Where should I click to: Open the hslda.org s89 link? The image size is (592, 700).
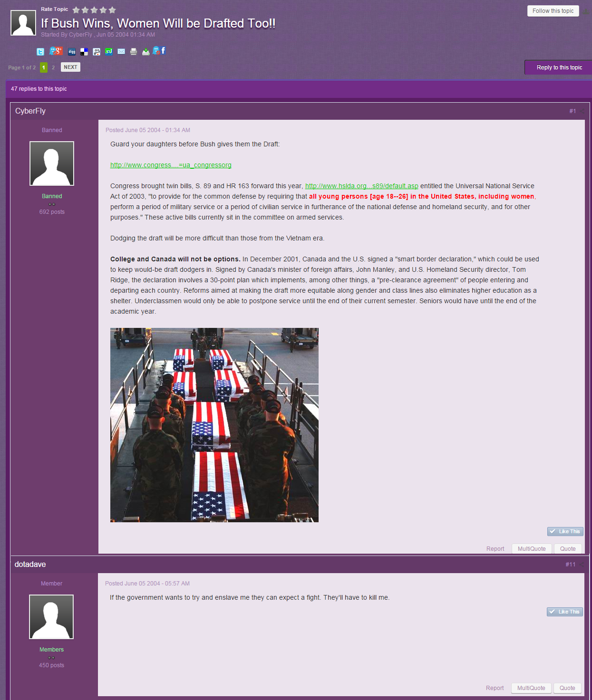(x=361, y=186)
